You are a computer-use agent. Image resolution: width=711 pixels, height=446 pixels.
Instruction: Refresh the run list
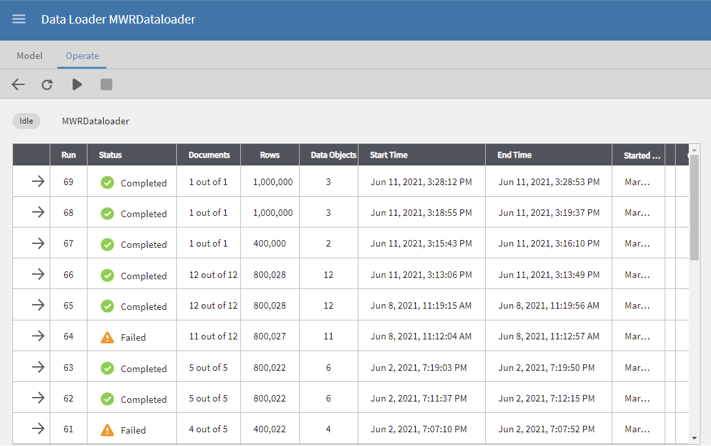[47, 85]
